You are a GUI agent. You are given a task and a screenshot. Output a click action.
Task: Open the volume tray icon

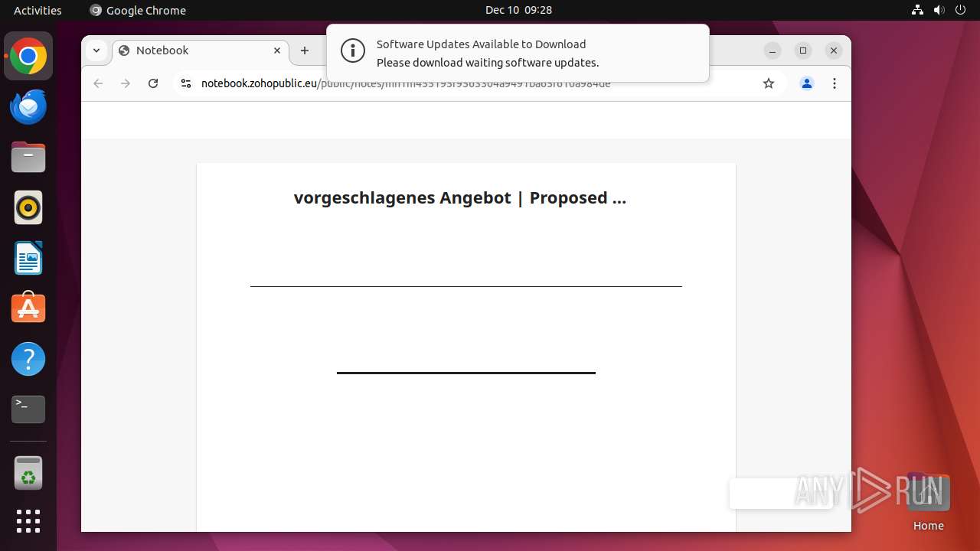pos(939,10)
